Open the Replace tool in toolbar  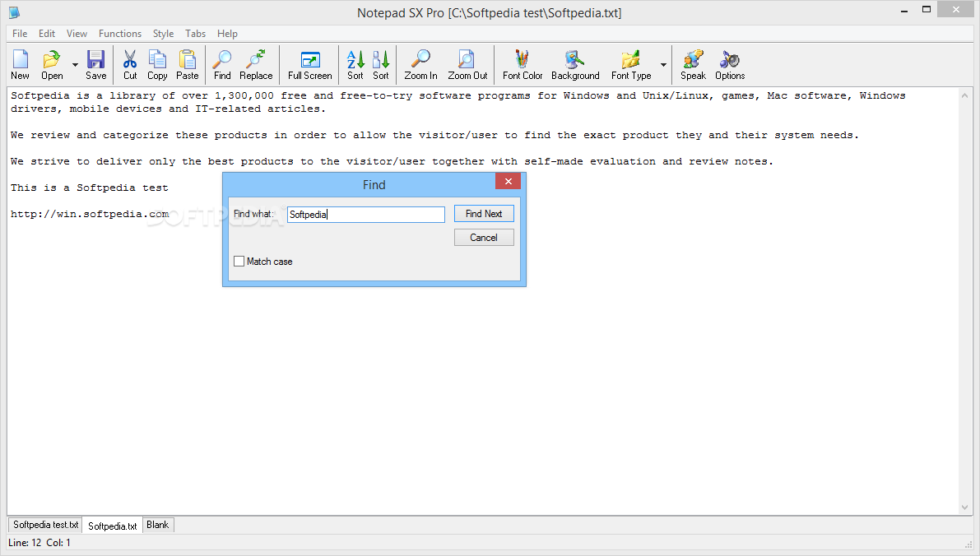256,65
